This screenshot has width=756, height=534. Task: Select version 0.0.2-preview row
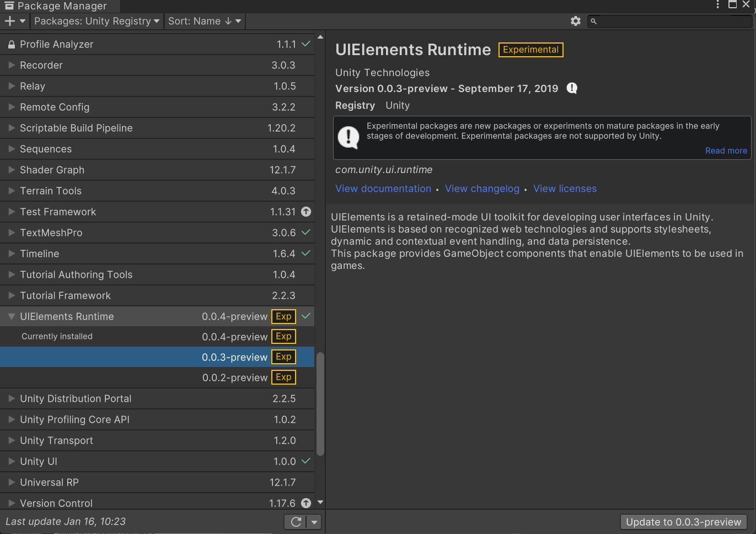157,377
